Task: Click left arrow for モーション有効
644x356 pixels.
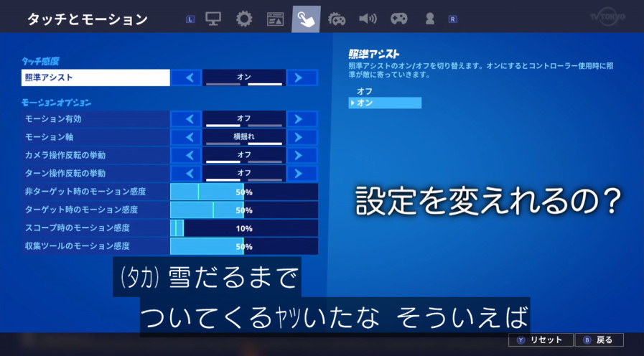Action: pos(186,119)
